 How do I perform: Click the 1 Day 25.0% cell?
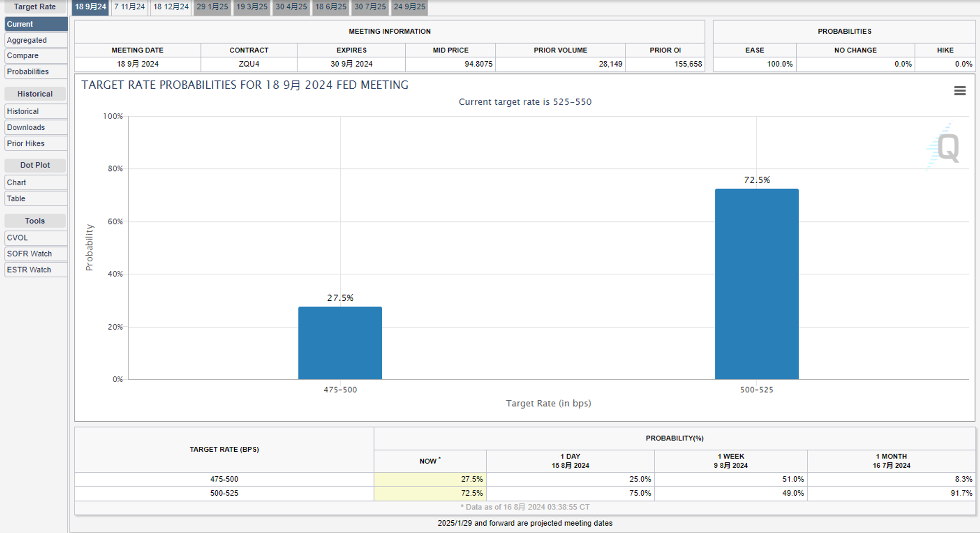(x=570, y=479)
